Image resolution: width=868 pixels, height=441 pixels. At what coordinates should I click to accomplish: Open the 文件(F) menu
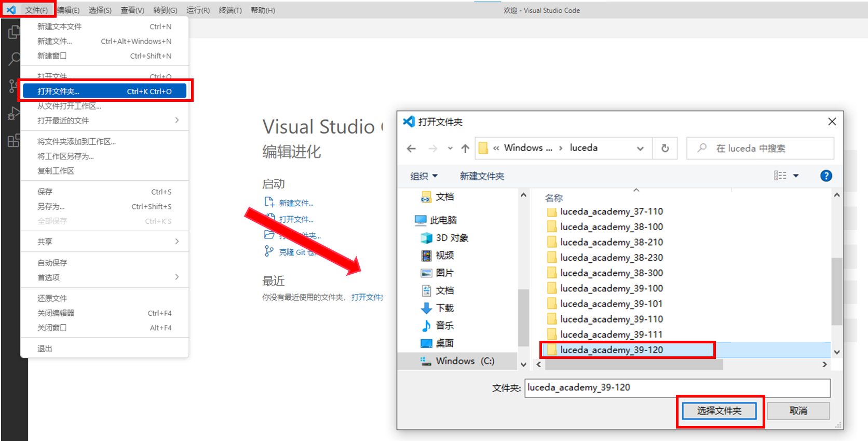(36, 10)
